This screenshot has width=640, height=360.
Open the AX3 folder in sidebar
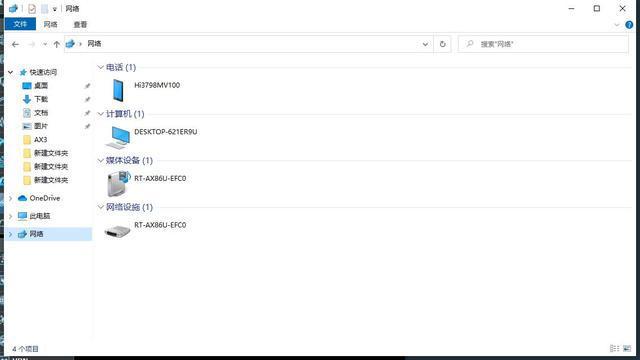(40, 140)
